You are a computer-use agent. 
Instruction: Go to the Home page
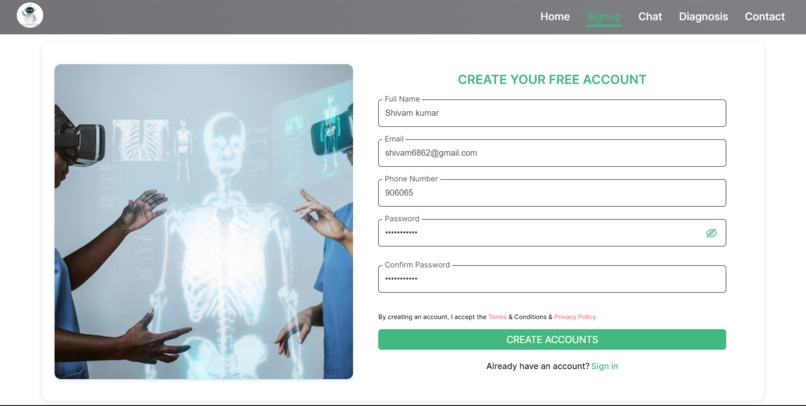(555, 16)
